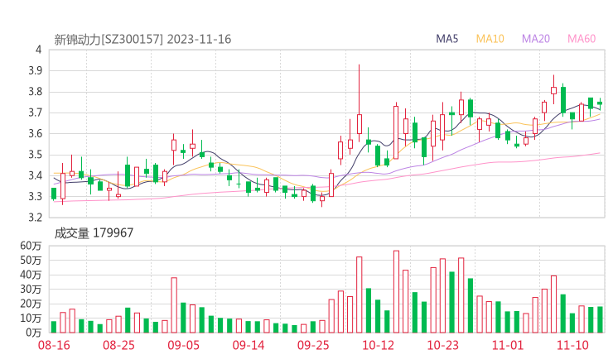Click the 08-25 date axis label
This screenshot has height=364, width=613.
coord(118,345)
